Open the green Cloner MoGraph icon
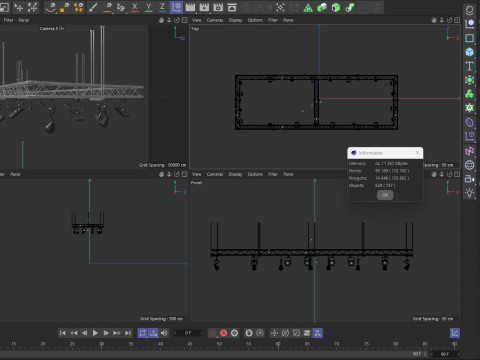 click(x=469, y=94)
